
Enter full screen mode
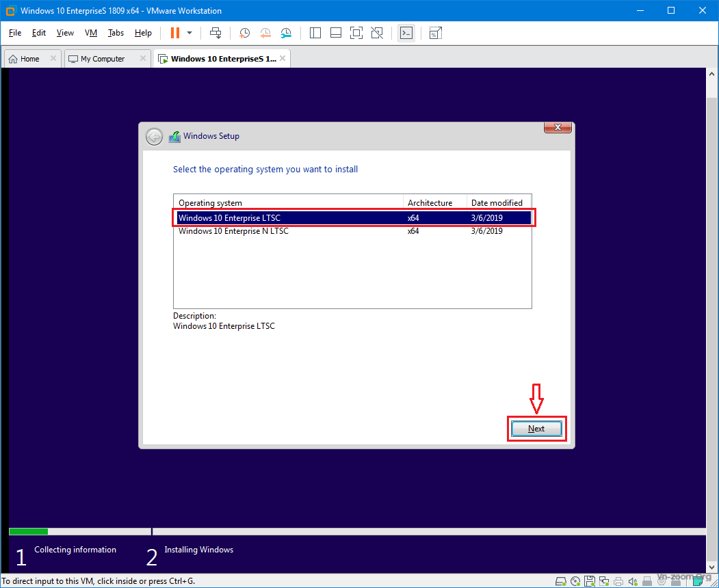(356, 33)
